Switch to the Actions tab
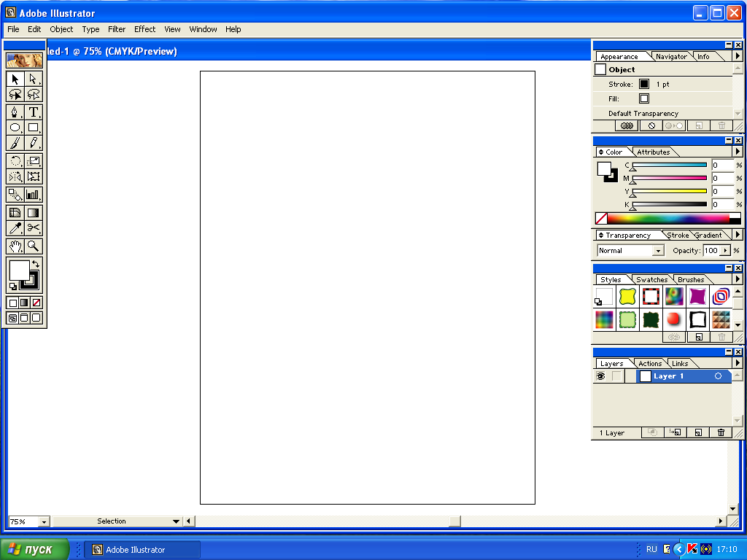This screenshot has width=747, height=560. 650,364
